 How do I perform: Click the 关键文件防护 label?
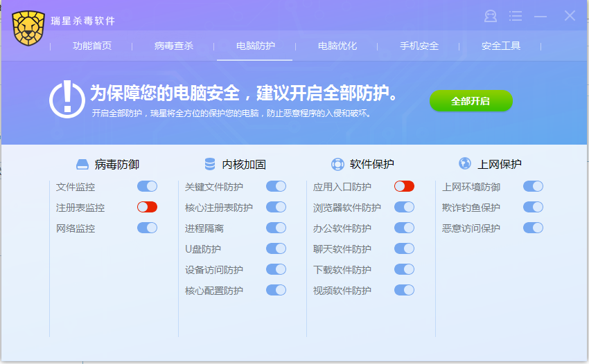coord(214,187)
